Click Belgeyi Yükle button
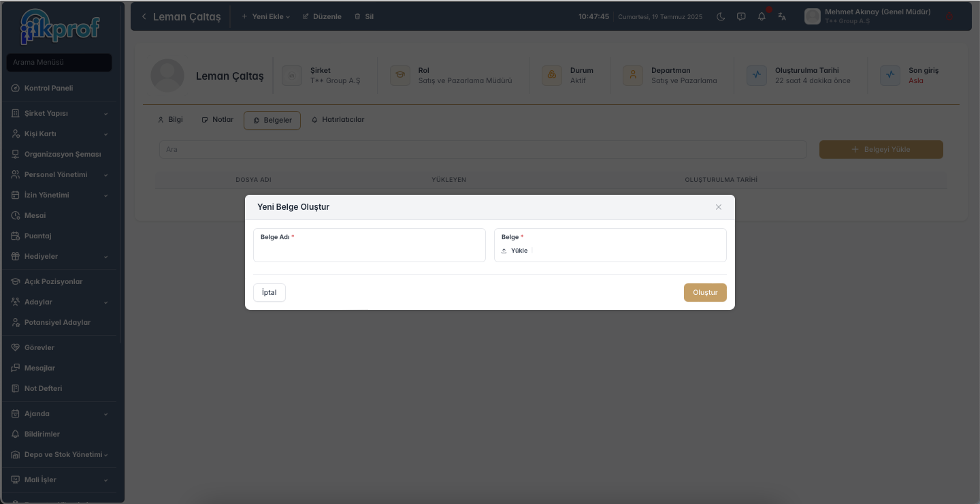Viewport: 980px width, 504px height. (881, 149)
